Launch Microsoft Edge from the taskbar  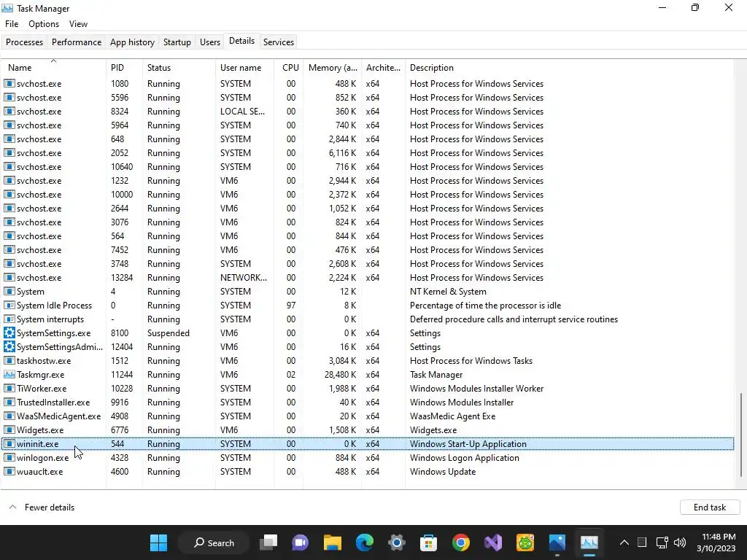365,542
